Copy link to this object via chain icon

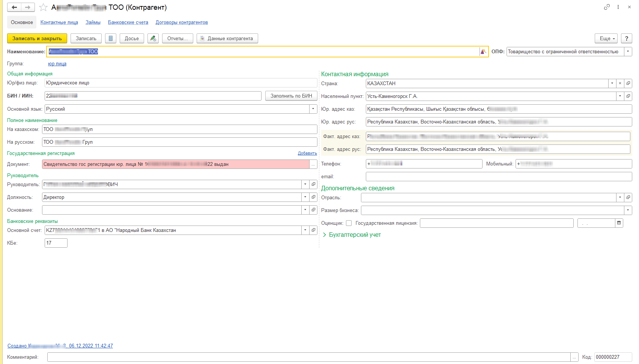[x=607, y=7]
